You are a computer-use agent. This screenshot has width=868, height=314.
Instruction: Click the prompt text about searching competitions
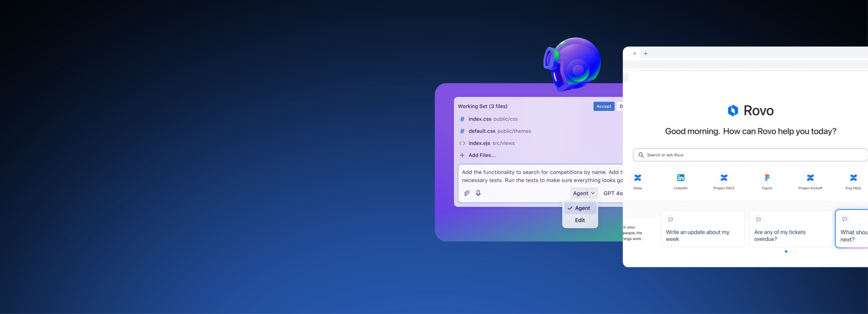542,176
